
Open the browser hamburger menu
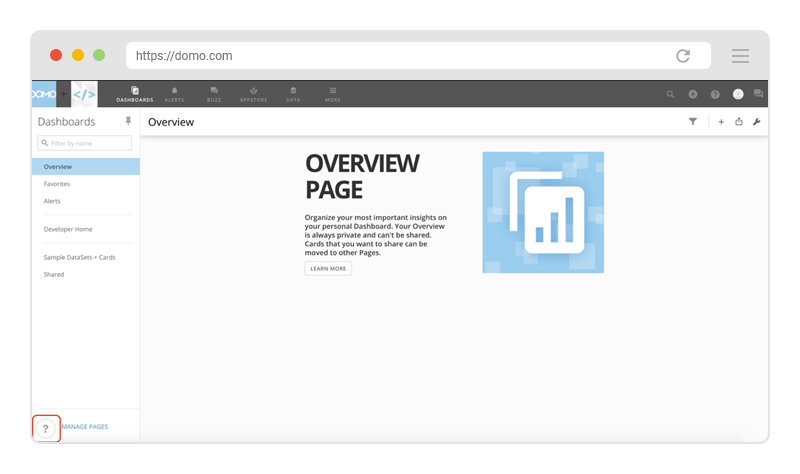click(740, 56)
